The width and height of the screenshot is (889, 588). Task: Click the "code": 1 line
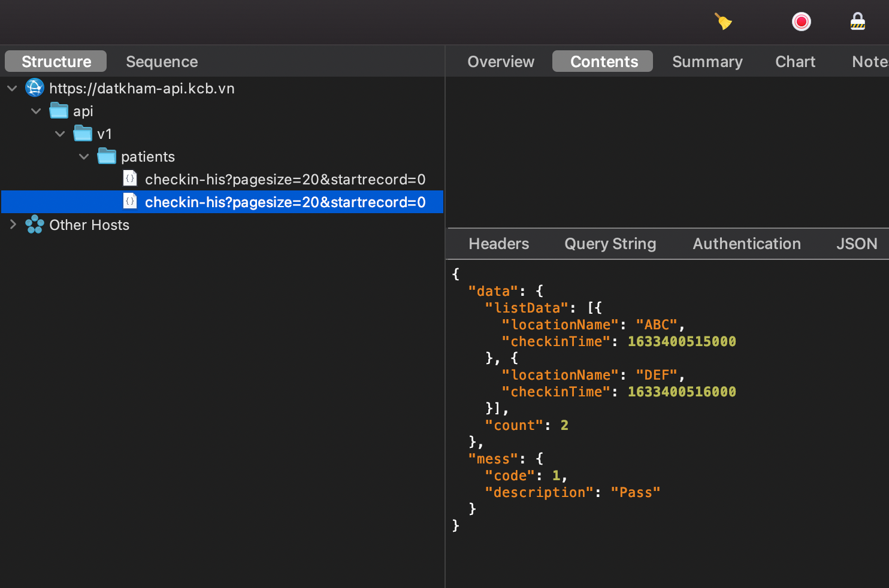526,475
